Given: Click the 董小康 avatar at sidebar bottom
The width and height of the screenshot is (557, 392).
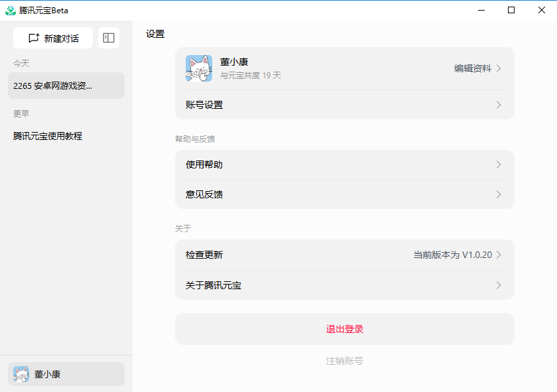Looking at the screenshot, I should tap(21, 374).
